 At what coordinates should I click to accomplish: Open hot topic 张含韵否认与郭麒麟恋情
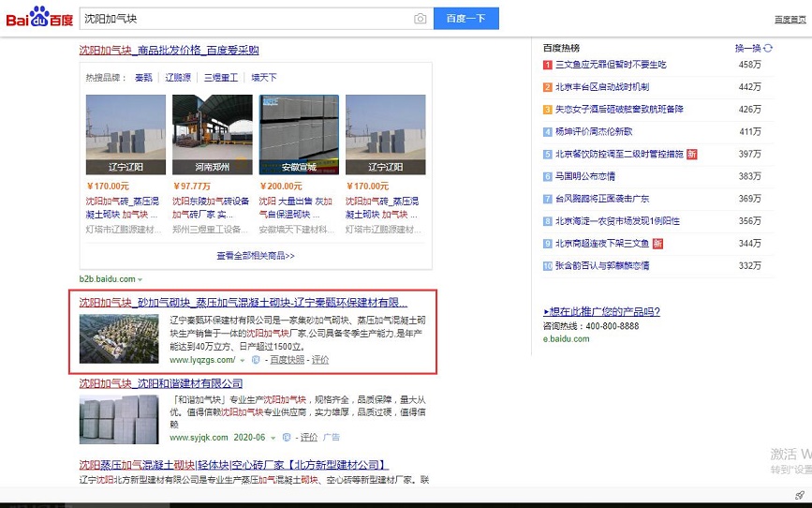click(602, 266)
